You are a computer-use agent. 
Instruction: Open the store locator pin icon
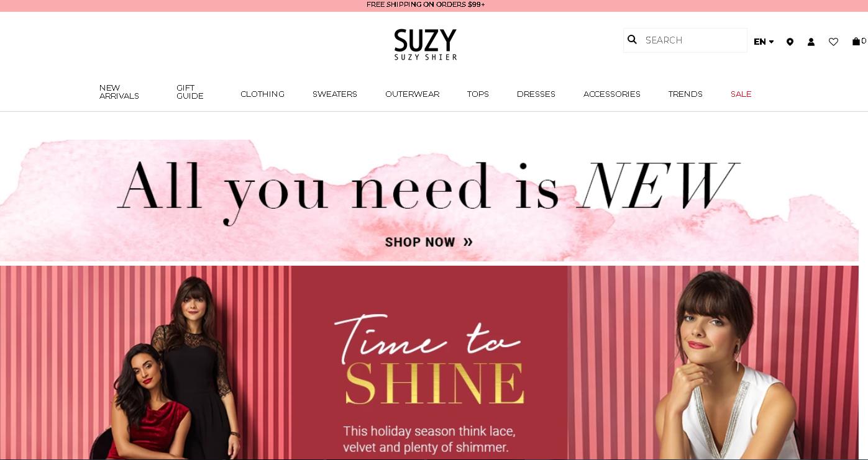pos(790,42)
